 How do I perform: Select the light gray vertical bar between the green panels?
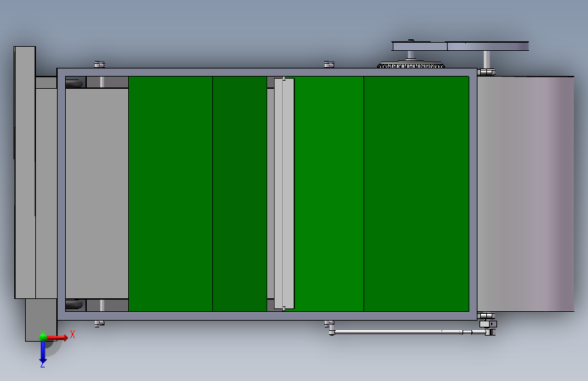tap(284, 193)
